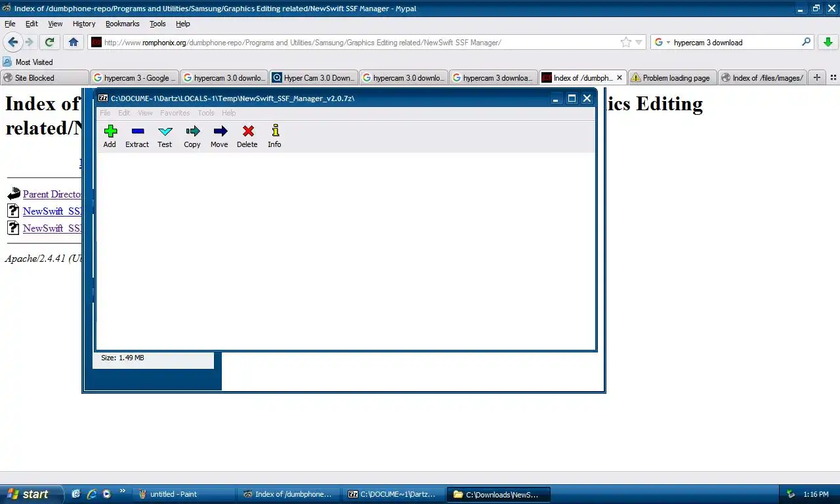Open the 7-Zip View menu

tap(145, 113)
